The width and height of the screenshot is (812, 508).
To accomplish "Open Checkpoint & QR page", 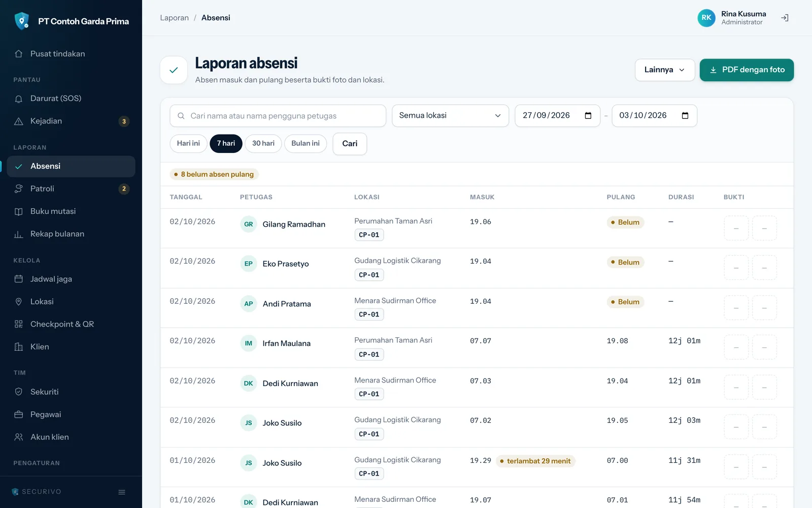I will [x=71, y=324].
